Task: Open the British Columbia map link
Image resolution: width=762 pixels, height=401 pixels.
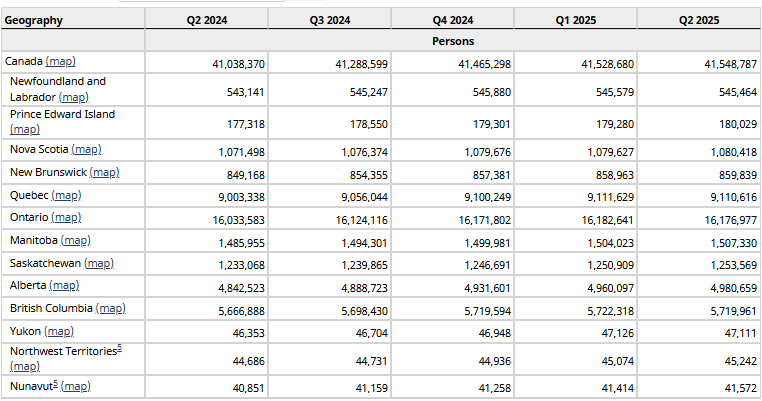Action: (111, 309)
